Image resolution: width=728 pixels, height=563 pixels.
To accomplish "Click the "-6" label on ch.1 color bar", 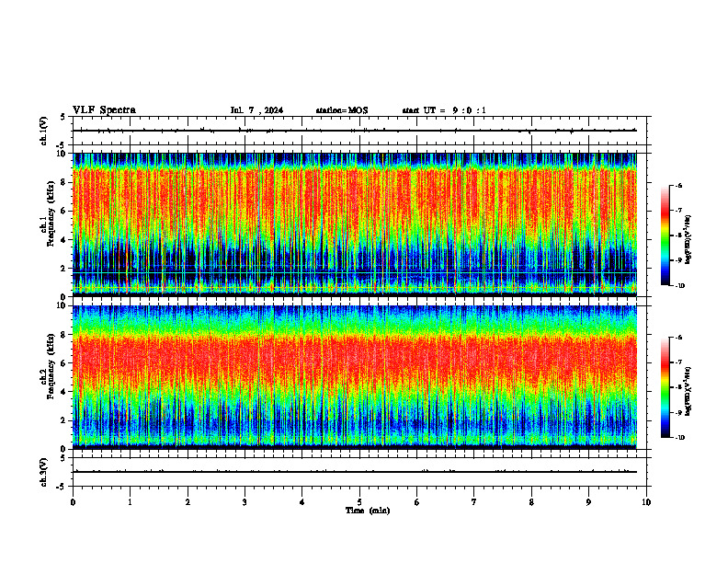I will coord(678,185).
